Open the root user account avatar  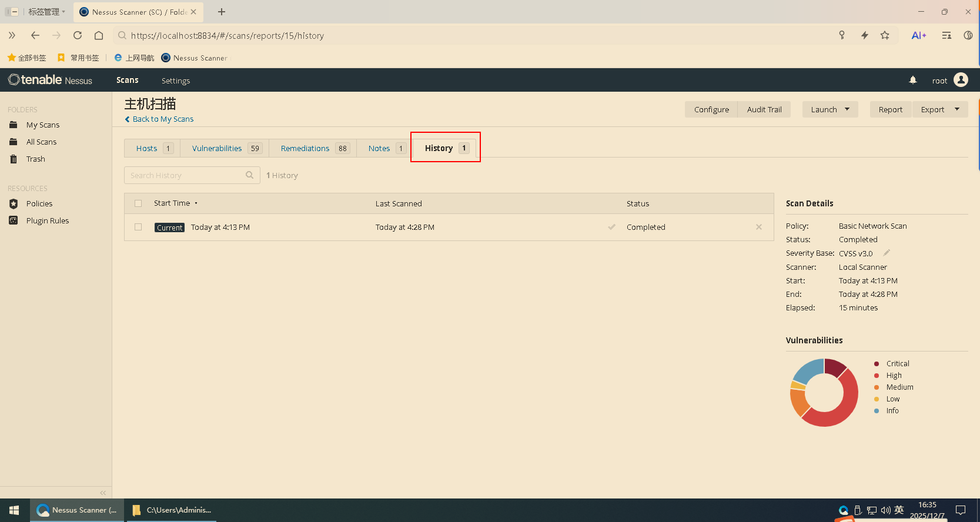pyautogui.click(x=961, y=80)
